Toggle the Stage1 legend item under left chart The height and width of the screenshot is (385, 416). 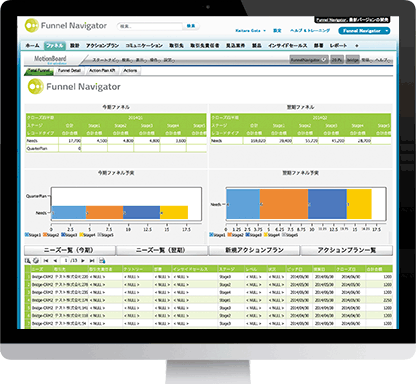point(33,235)
